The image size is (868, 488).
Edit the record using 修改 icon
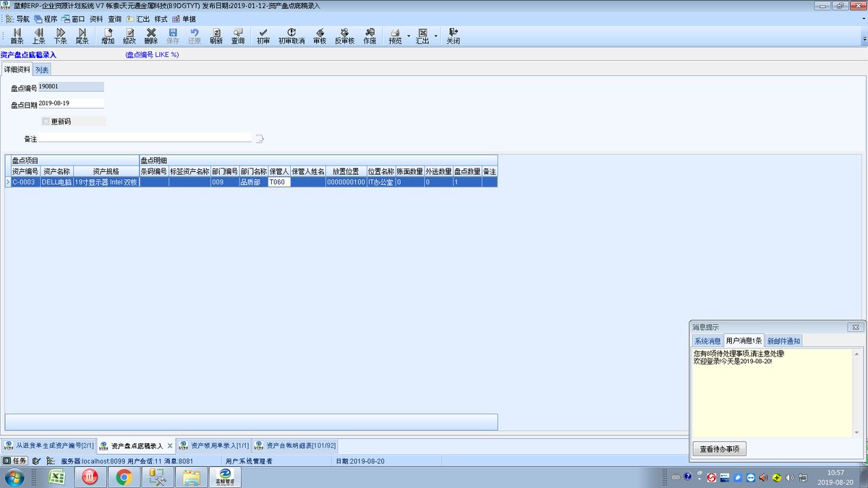[129, 36]
